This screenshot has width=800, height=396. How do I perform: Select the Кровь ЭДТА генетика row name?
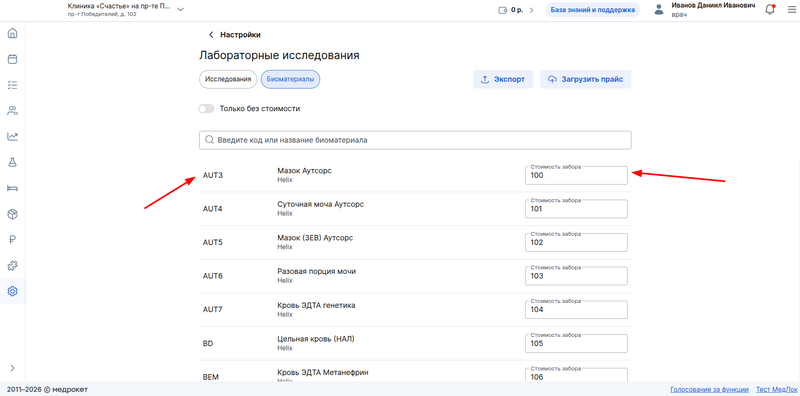[316, 305]
